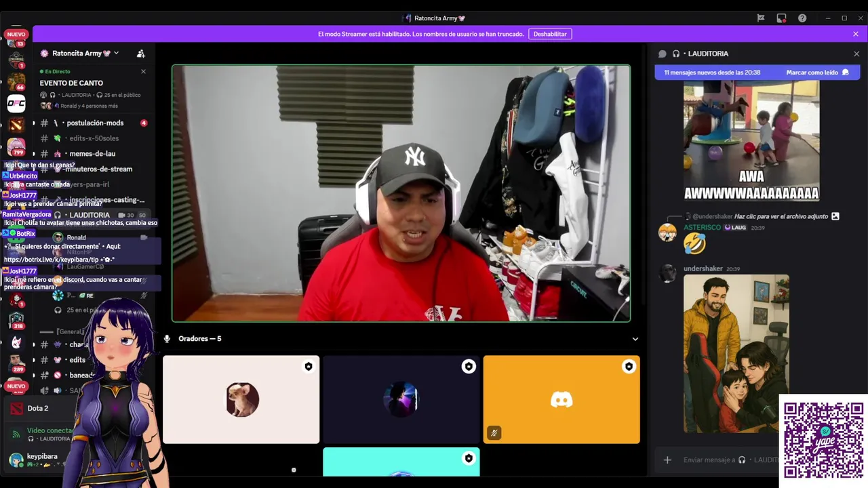868x488 pixels.
Task: Click ASTERISCO's avatar in the chat
Action: (668, 232)
